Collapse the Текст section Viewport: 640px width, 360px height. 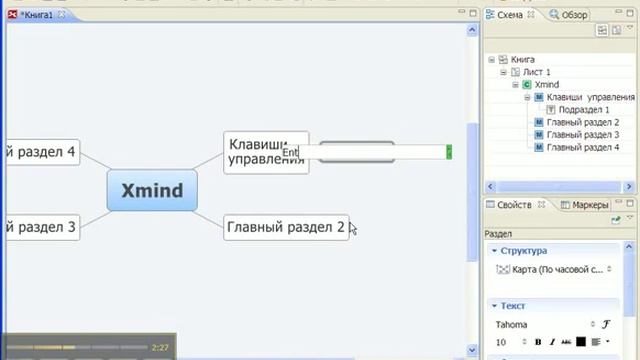click(x=494, y=306)
